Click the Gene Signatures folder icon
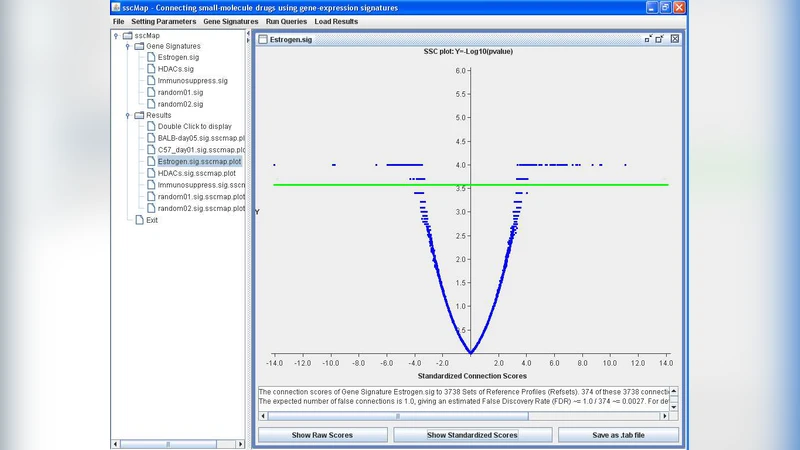Screen dimensions: 800x450 [139, 46]
